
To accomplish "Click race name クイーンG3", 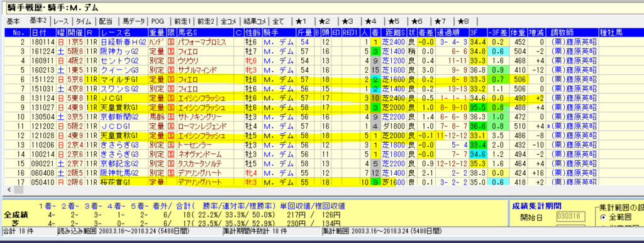I will coord(120,70).
